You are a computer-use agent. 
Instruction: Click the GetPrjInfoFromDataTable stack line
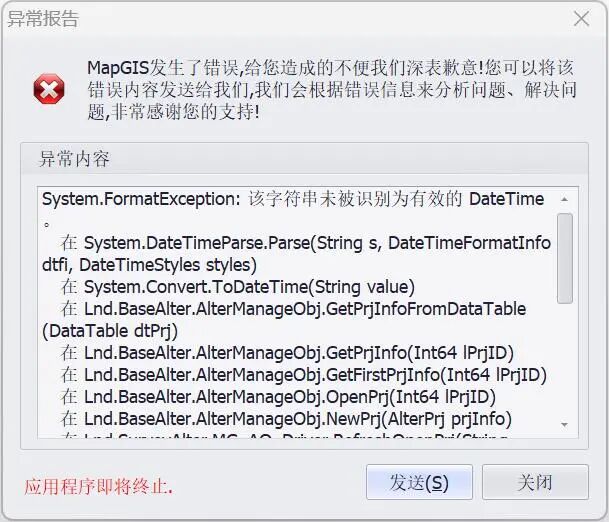point(304,309)
